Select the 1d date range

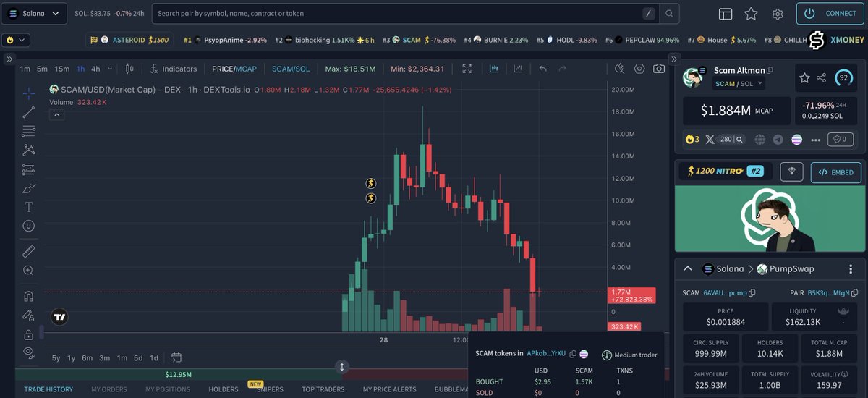point(153,357)
